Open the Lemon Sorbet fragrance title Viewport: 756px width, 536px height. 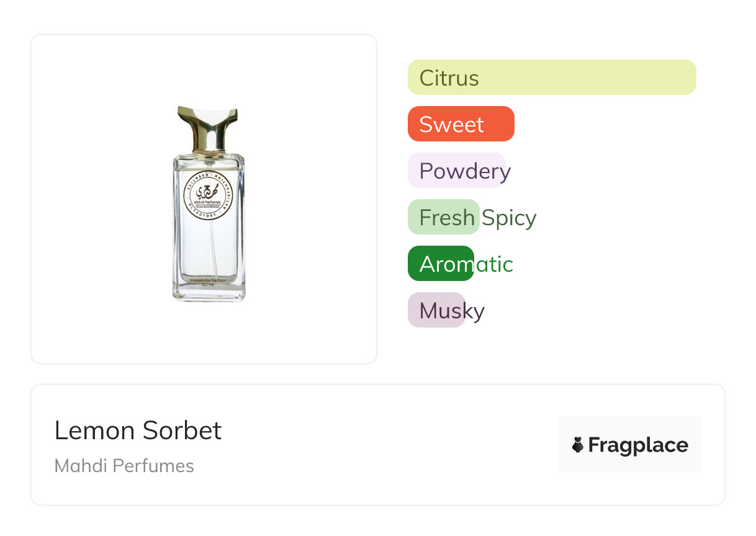(138, 431)
